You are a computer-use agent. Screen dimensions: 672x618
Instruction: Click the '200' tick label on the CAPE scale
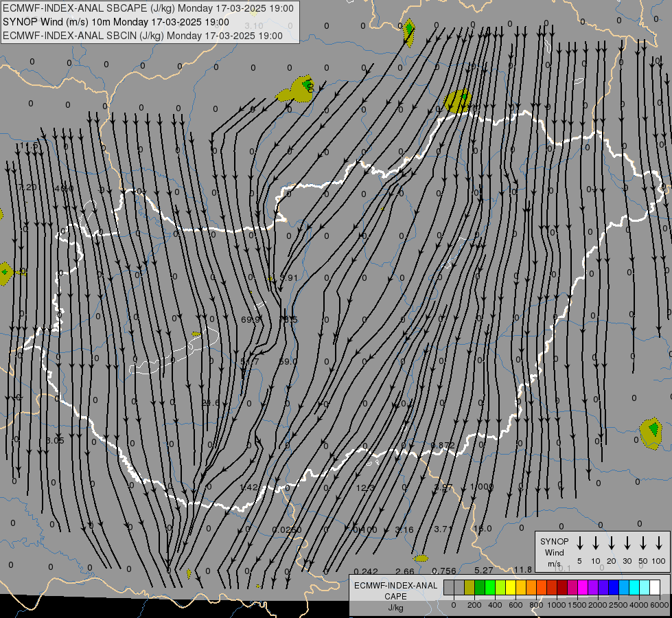474,605
